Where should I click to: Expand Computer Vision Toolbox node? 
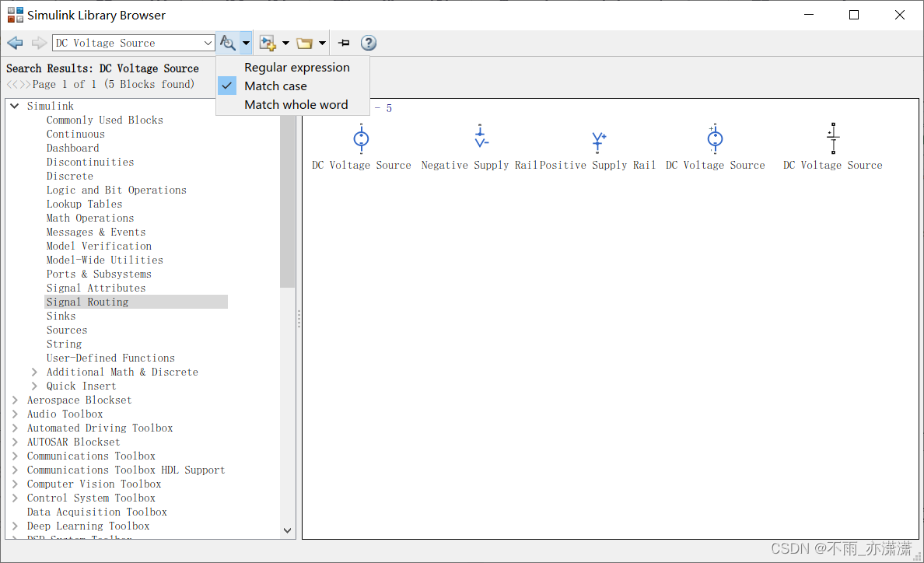point(15,484)
